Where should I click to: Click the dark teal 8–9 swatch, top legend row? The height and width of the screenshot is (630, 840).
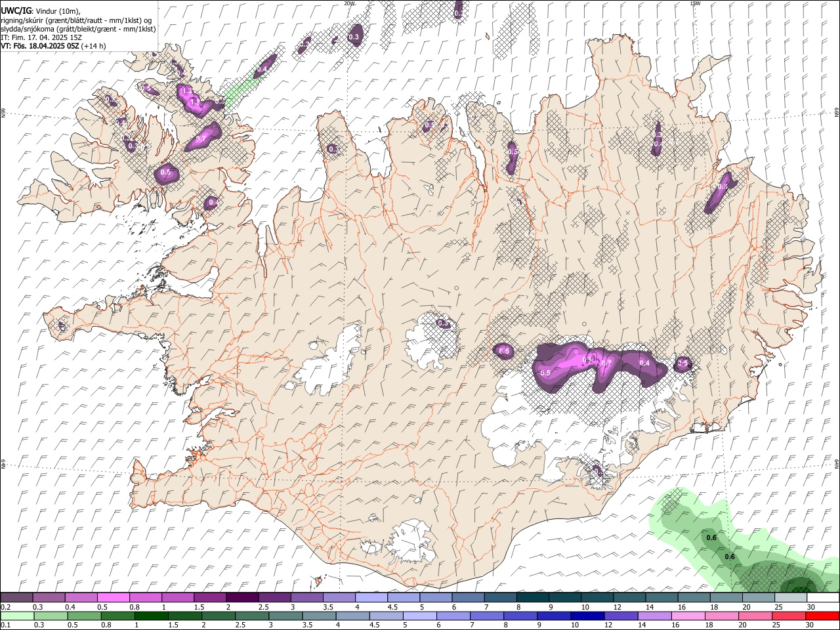pos(533,597)
